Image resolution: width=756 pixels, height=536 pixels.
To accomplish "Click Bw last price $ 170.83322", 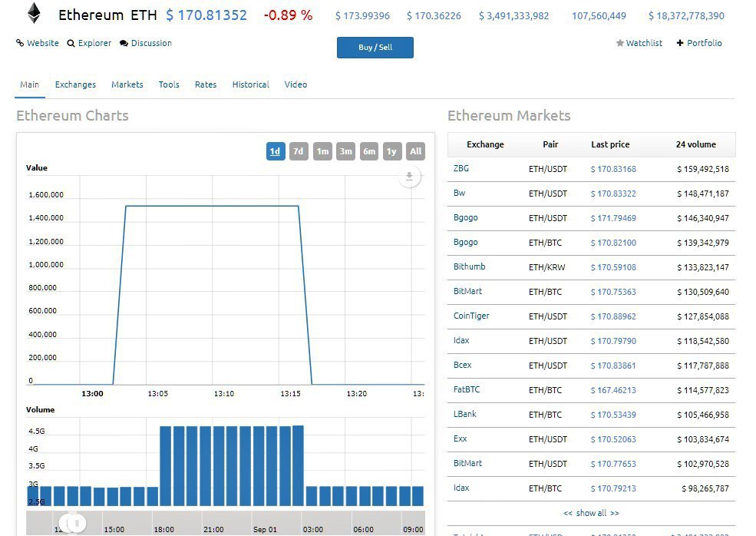I will (x=613, y=194).
